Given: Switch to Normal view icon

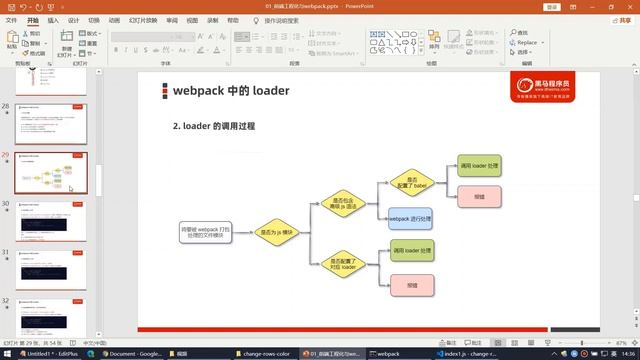Looking at the screenshot, I should pos(498,343).
